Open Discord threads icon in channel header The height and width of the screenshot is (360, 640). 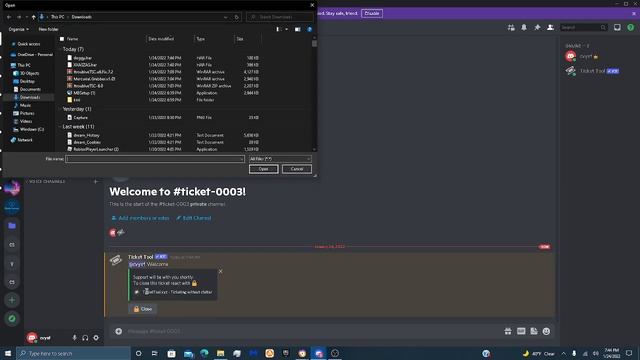pos(511,27)
